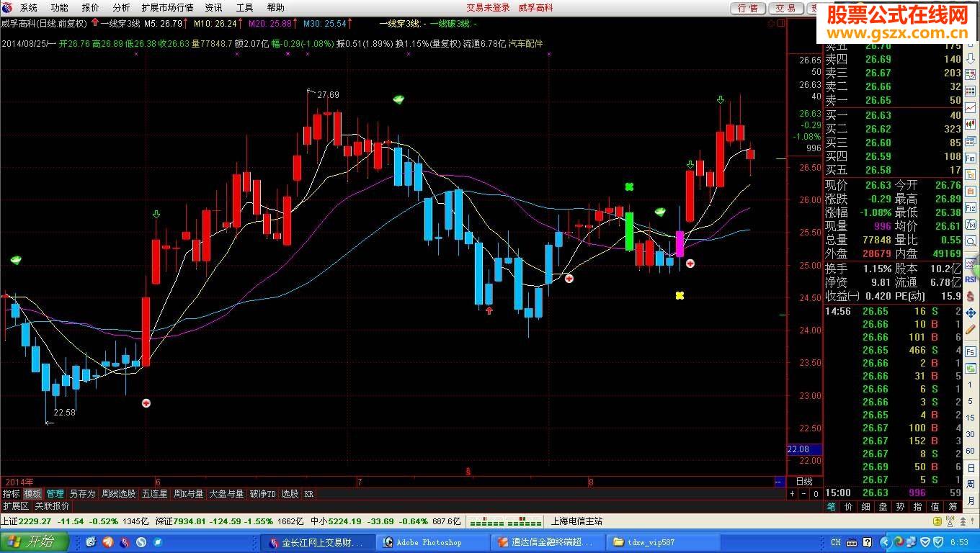Switch to 周K与量 template
Image resolution: width=980 pixels, height=553 pixels.
189,494
